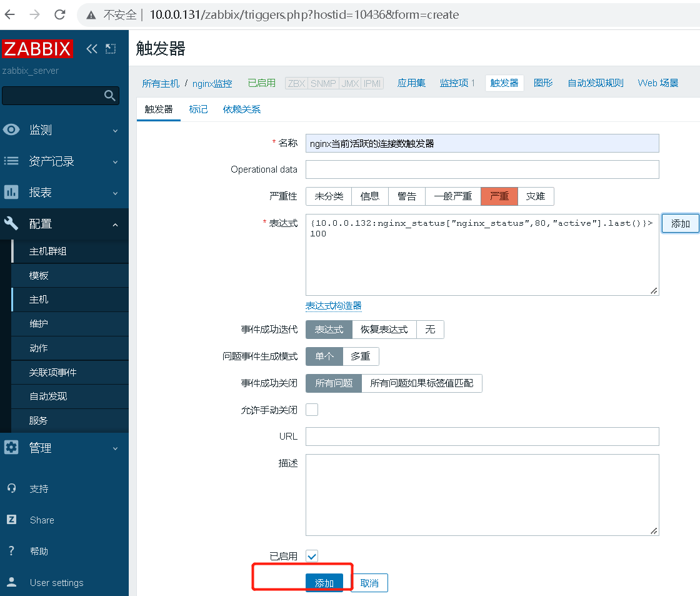This screenshot has width=700, height=596.
Task: Click the User settings person icon
Action: tap(12, 582)
